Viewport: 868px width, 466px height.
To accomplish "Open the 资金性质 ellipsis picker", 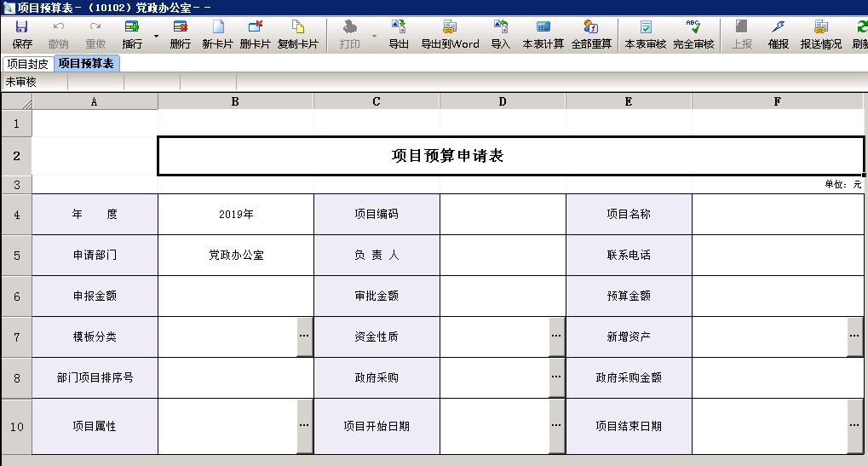I will [556, 337].
